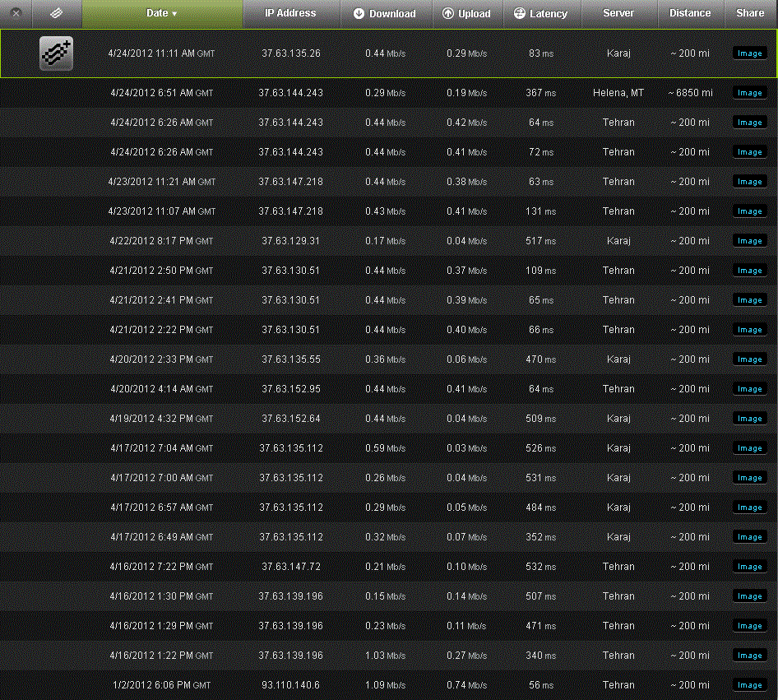Open Image for 4/20/2012 4:14 AM row
The image size is (778, 700).
coord(750,389)
